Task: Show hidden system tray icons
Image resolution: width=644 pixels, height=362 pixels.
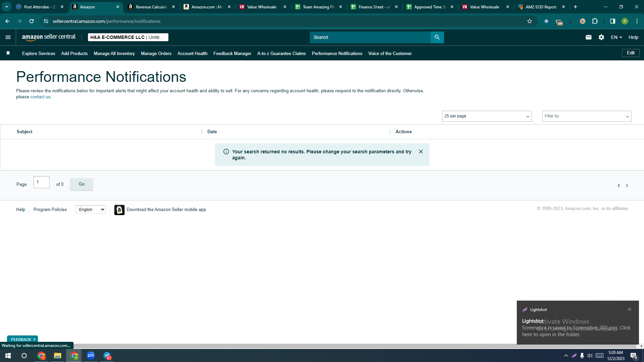Action: pyautogui.click(x=566, y=356)
